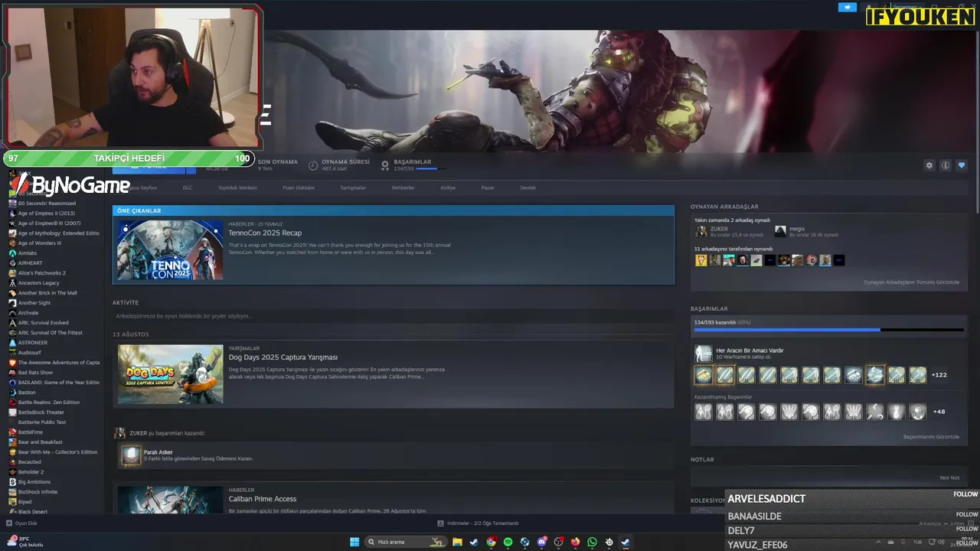Select Becastled in library list

coord(30,462)
